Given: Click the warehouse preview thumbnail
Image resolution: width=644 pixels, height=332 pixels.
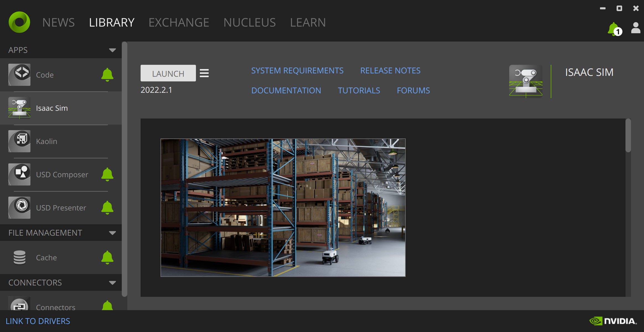Looking at the screenshot, I should 283,208.
